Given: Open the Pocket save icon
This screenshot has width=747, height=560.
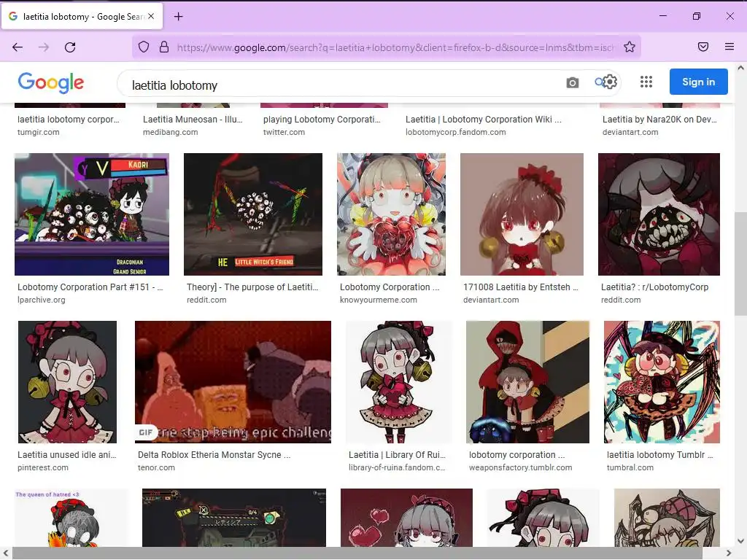Looking at the screenshot, I should (703, 47).
